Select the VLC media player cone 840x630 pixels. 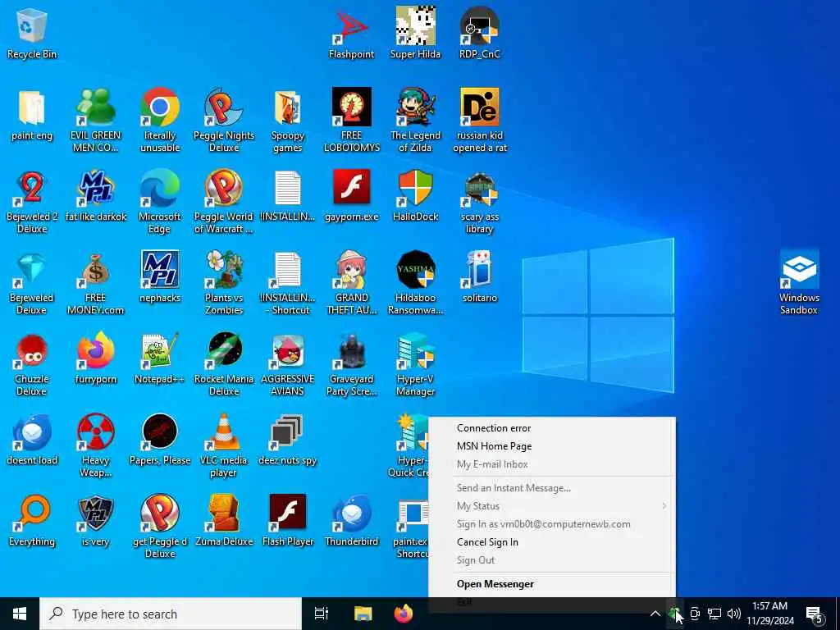click(x=224, y=445)
